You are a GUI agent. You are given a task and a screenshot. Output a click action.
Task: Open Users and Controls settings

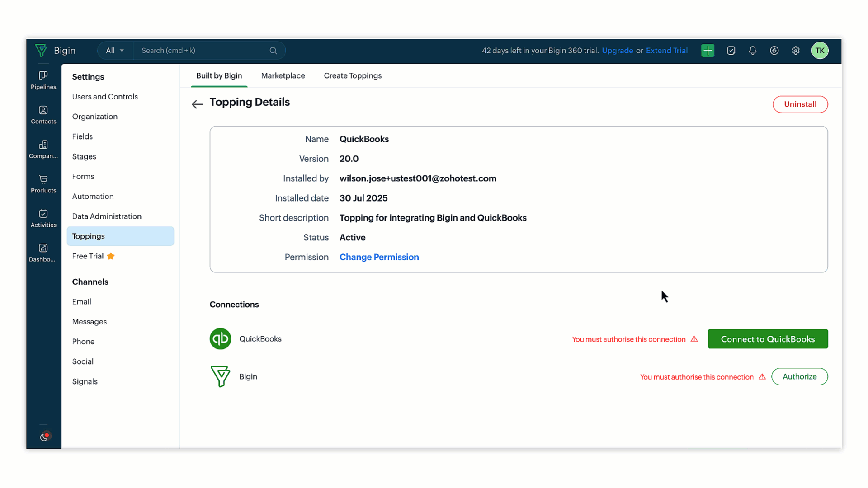click(105, 97)
